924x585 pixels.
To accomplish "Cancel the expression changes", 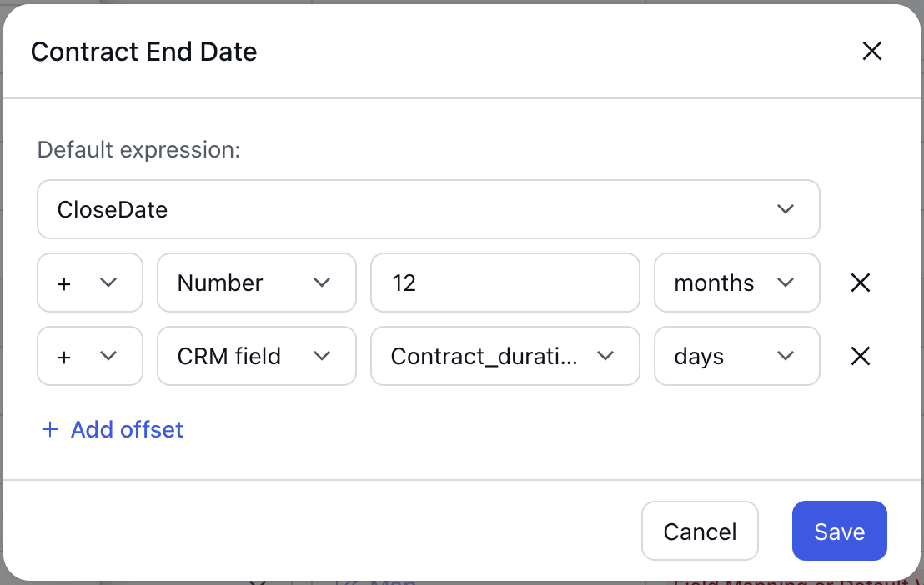I will click(700, 531).
